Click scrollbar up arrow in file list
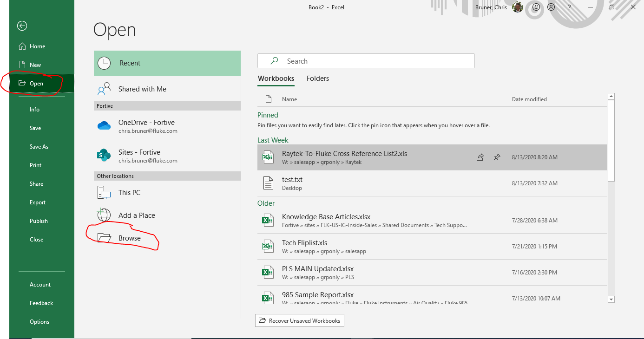644x339 pixels. coord(611,97)
